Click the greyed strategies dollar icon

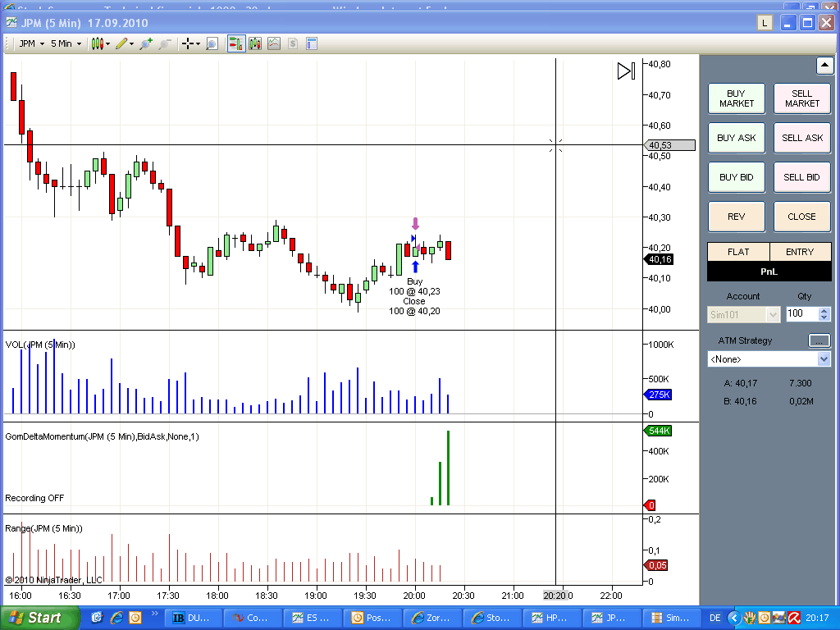click(293, 44)
